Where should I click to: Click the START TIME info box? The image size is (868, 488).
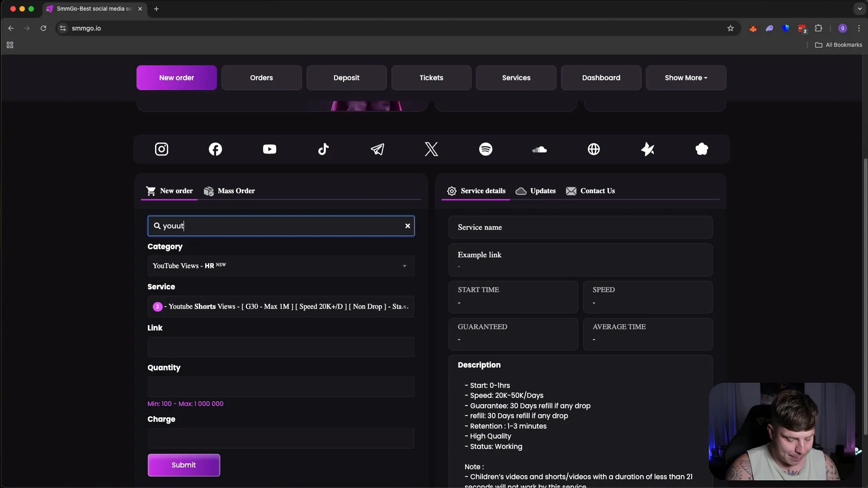[x=513, y=297]
